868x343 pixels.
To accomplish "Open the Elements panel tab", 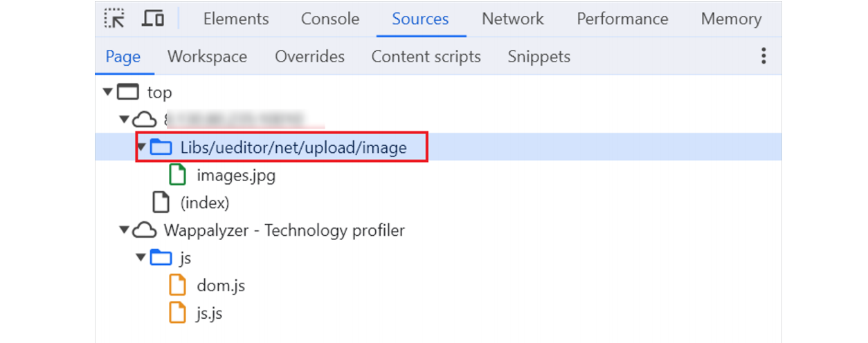I will (x=236, y=19).
